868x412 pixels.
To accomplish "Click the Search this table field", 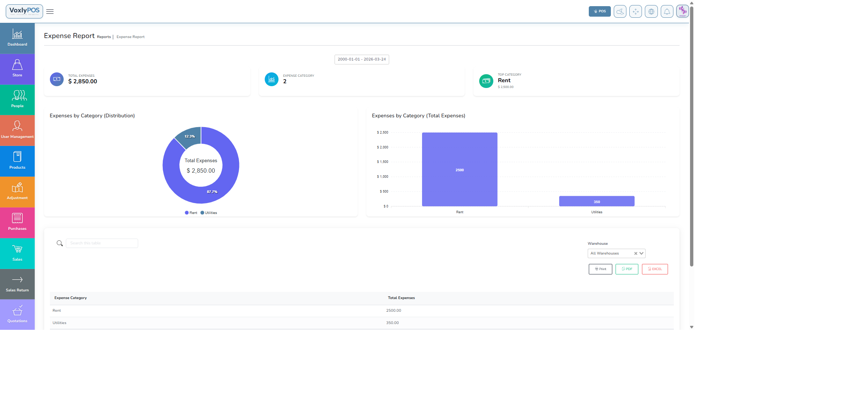I will pyautogui.click(x=102, y=243).
